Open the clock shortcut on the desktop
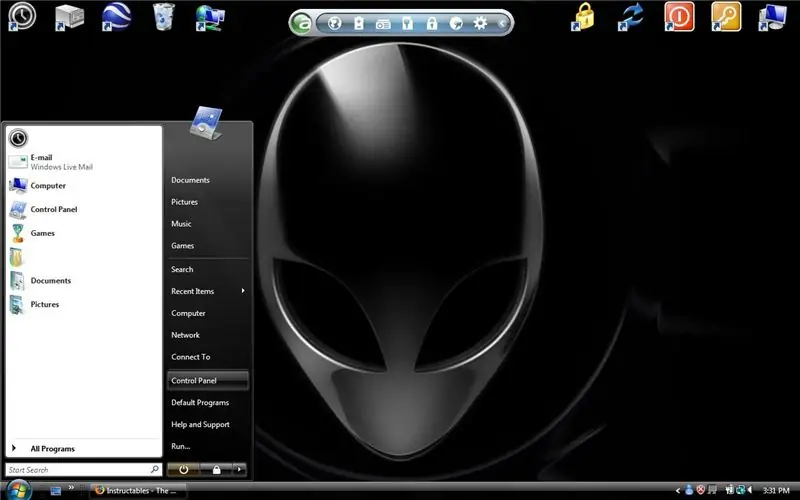800x500 pixels. click(x=22, y=16)
